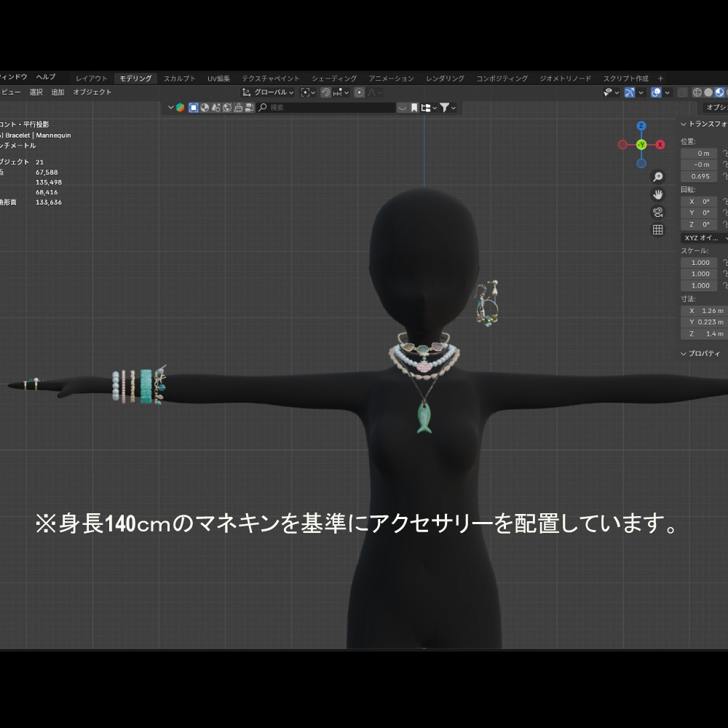Switch to スカルプト workspace tab
The height and width of the screenshot is (728, 728).
tap(180, 79)
